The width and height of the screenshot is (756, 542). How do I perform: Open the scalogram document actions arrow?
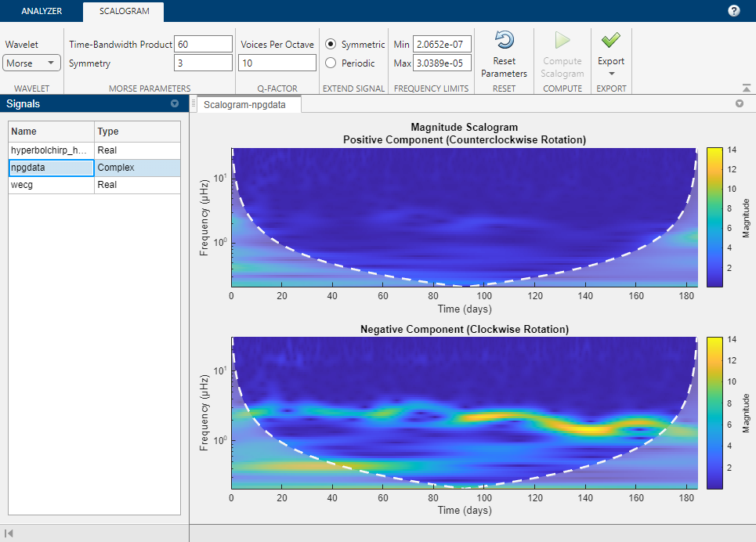(x=739, y=103)
